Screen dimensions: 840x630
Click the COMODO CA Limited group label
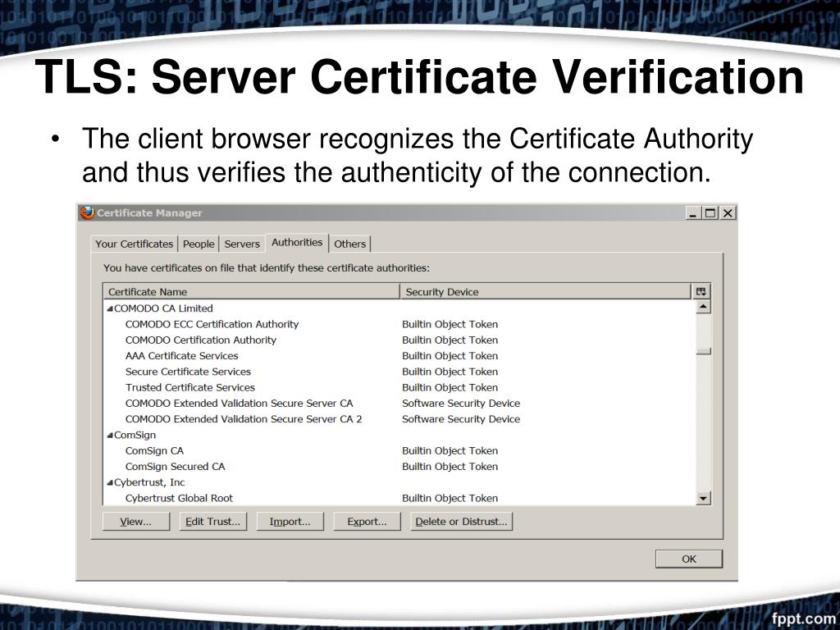(163, 308)
